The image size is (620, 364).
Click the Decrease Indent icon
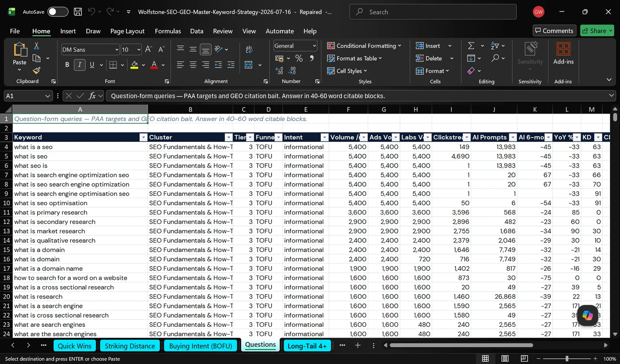[x=218, y=65]
